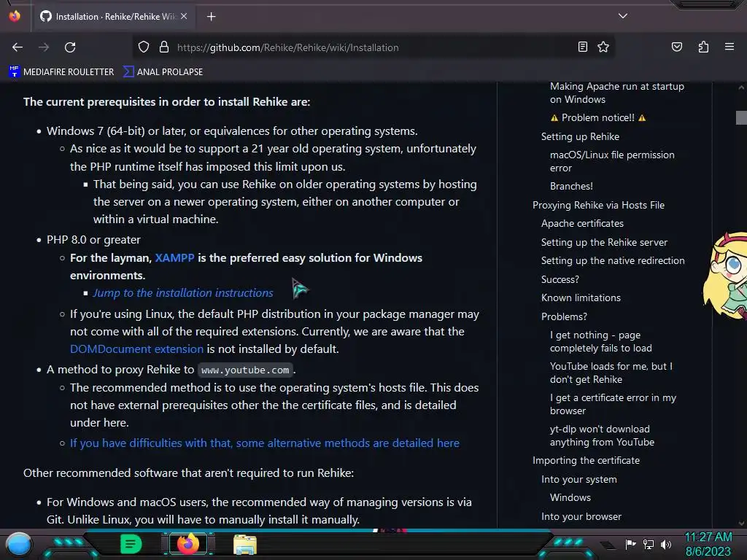Bookmark this page with the star

pos(603,47)
